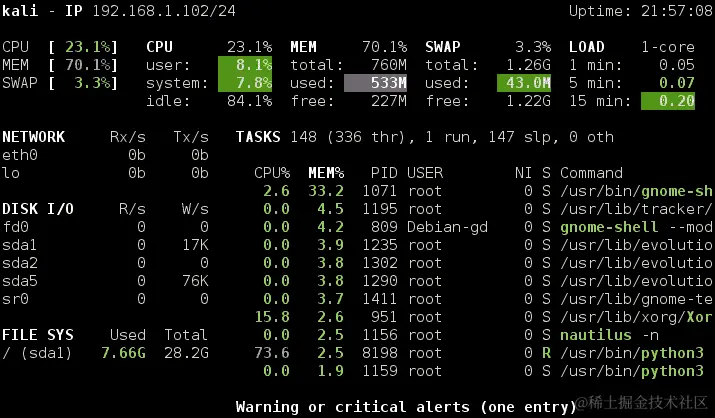
Task: Click the filesystem used value 7.66G
Action: 123,353
